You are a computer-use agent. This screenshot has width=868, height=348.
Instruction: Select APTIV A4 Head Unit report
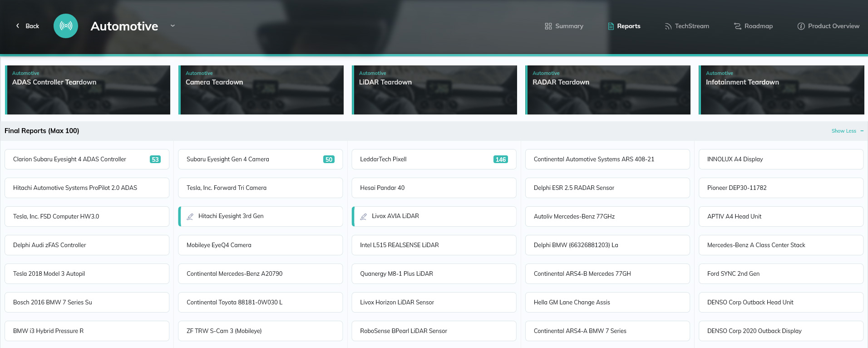click(x=781, y=216)
